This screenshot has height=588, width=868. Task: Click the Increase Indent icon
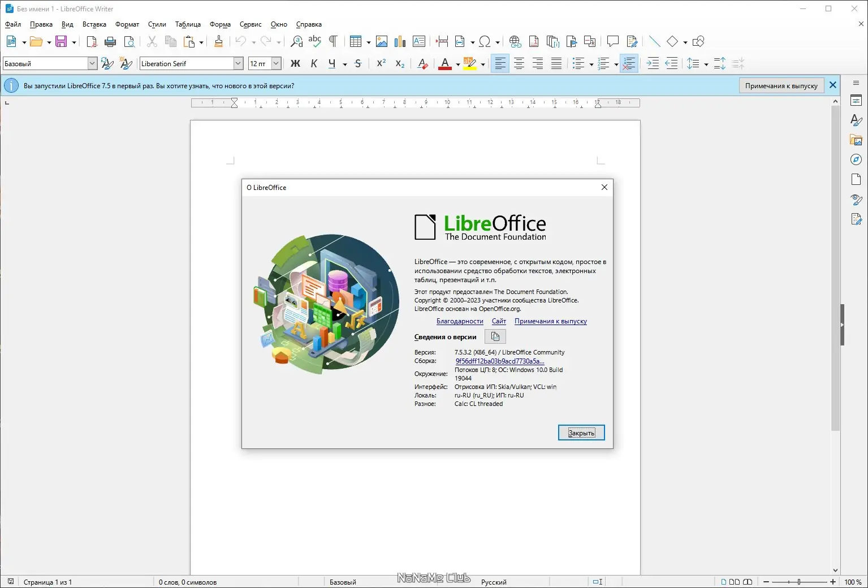pos(653,64)
